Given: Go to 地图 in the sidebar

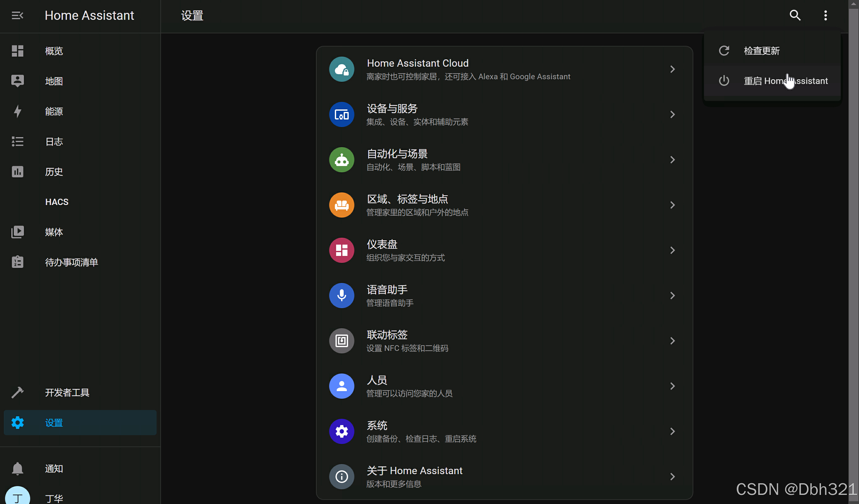Looking at the screenshot, I should 80,81.
